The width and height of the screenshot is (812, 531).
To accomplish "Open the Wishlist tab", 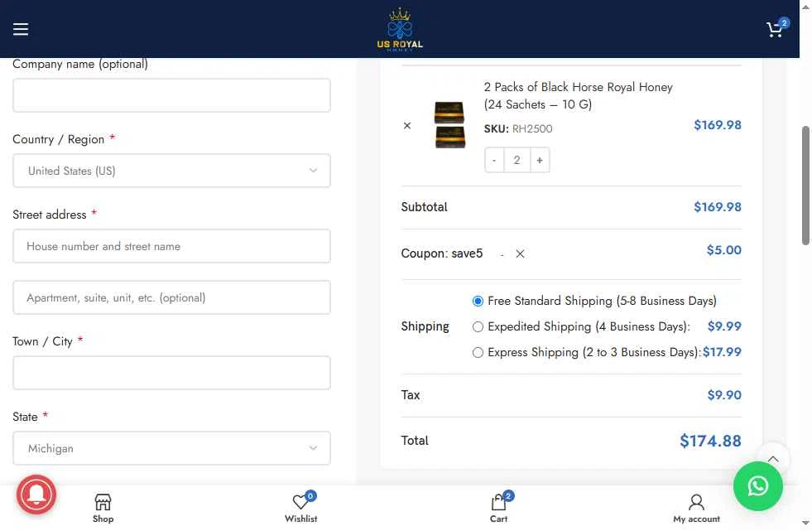I will (x=300, y=508).
